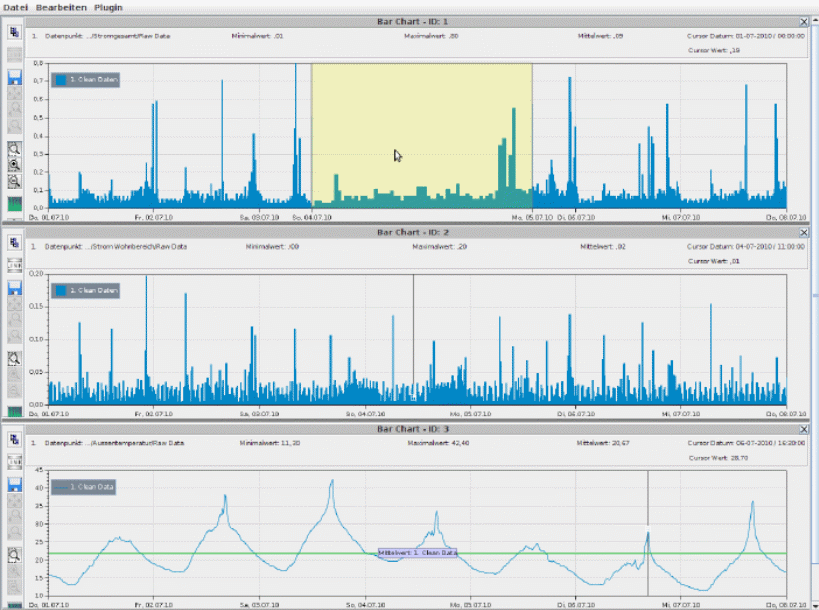Viewport: 819px width, 610px height.
Task: Close the Bar Chart ID: 3 panel
Action: tap(804, 429)
